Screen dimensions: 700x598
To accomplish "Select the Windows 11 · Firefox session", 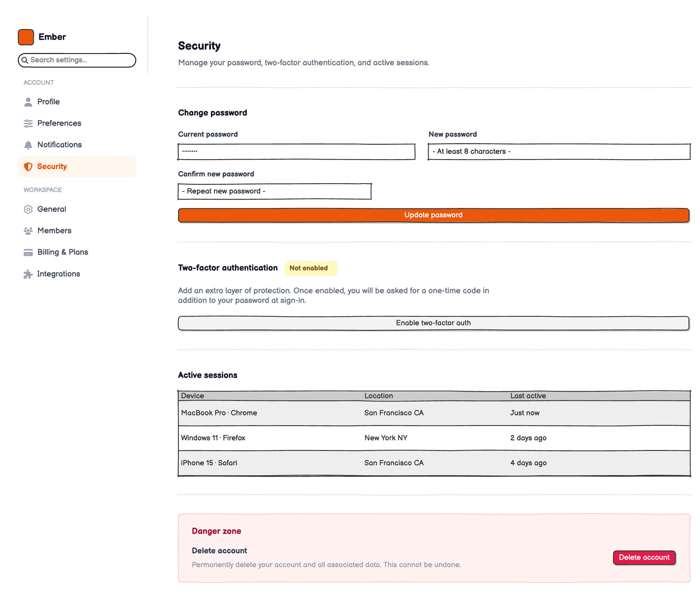I will click(x=434, y=438).
